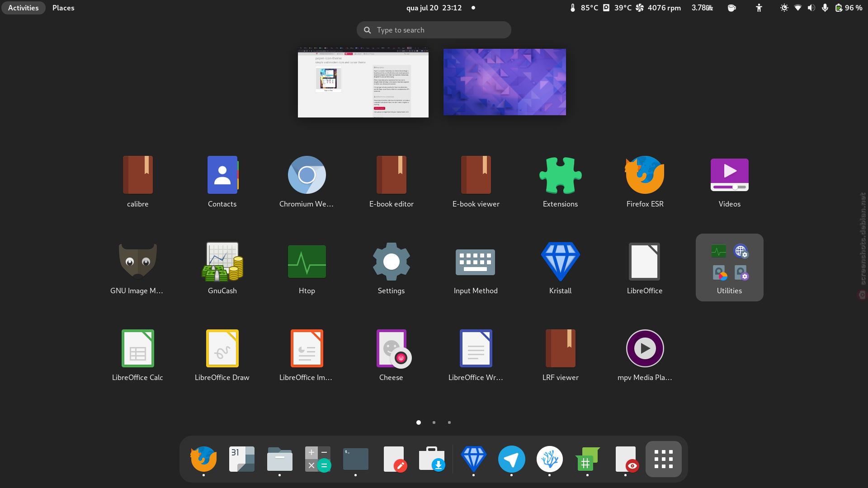Open the green hash chat app in dock
The width and height of the screenshot is (868, 488).
pos(587,459)
